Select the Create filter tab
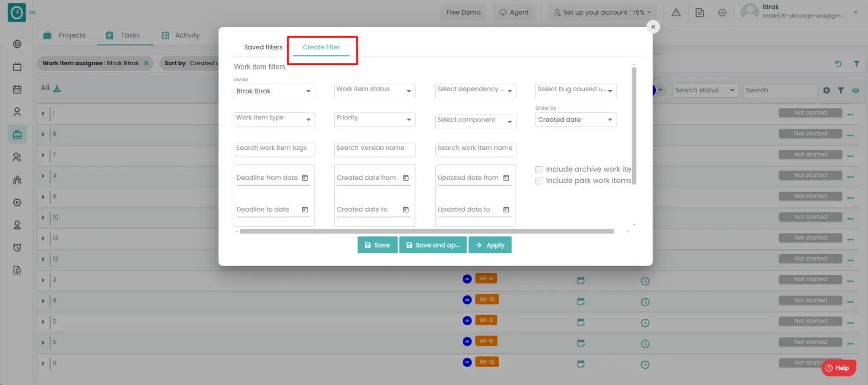Image resolution: width=868 pixels, height=385 pixels. [321, 47]
